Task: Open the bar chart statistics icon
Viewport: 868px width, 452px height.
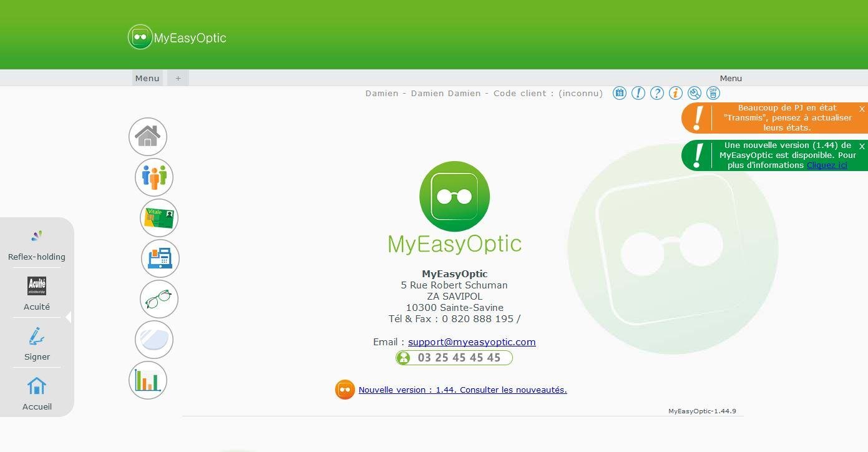Action: click(x=148, y=380)
